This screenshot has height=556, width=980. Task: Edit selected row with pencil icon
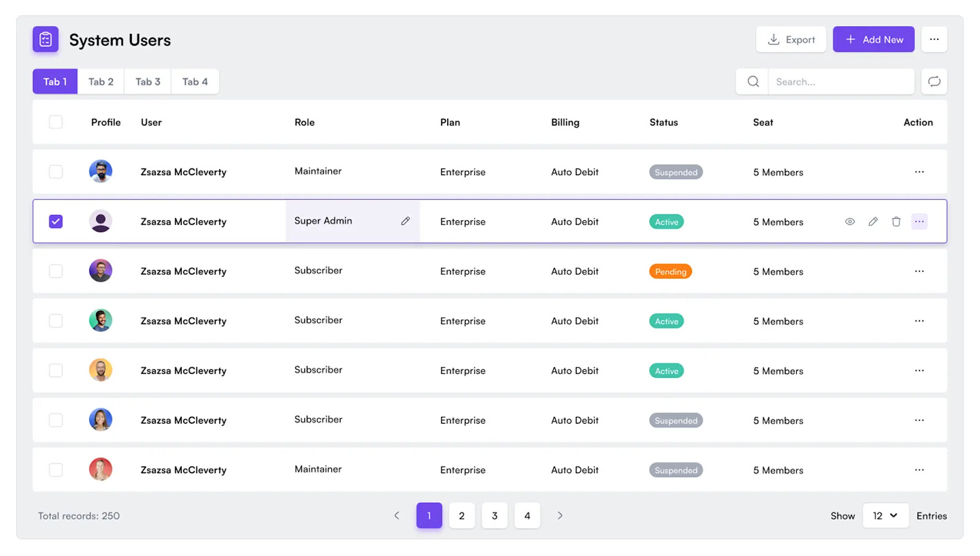tap(873, 222)
